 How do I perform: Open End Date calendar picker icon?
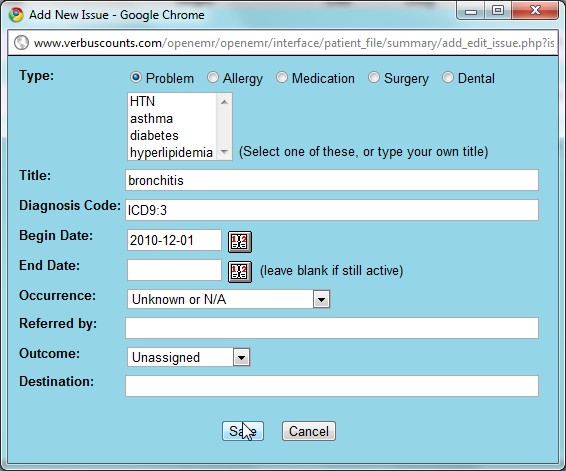pos(240,272)
